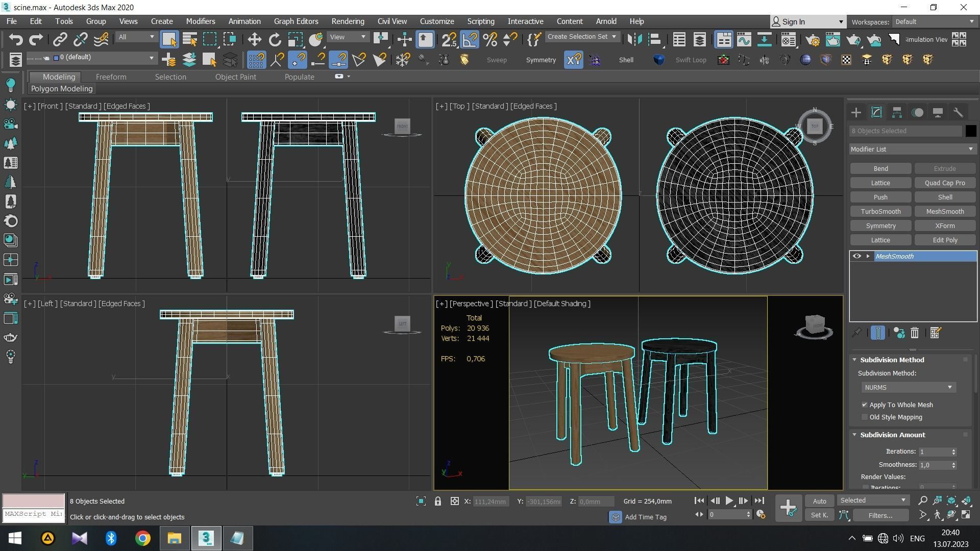980x551 pixels.
Task: Add the TurboSmooth modifier button
Action: point(880,211)
